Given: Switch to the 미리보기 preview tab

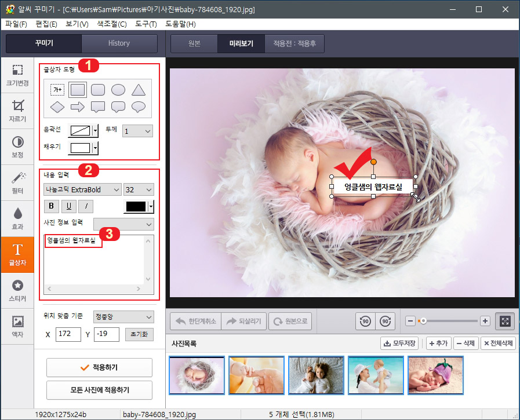Looking at the screenshot, I should 241,43.
